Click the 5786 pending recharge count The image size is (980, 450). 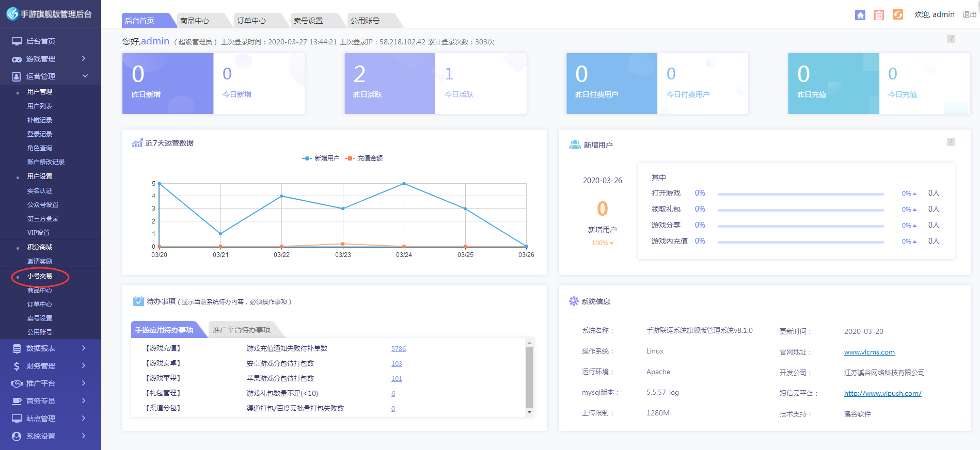pyautogui.click(x=399, y=349)
